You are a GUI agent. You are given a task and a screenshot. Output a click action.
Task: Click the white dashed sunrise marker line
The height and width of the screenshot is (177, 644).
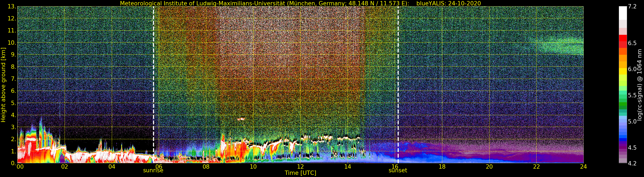coord(153,85)
